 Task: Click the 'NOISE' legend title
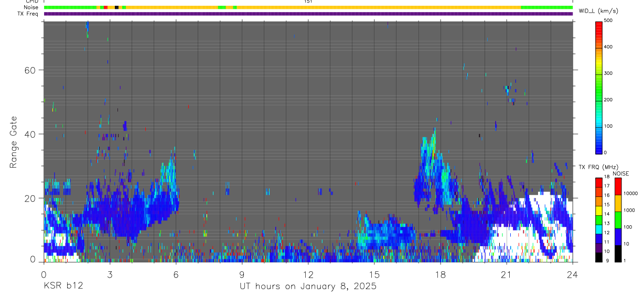620,173
